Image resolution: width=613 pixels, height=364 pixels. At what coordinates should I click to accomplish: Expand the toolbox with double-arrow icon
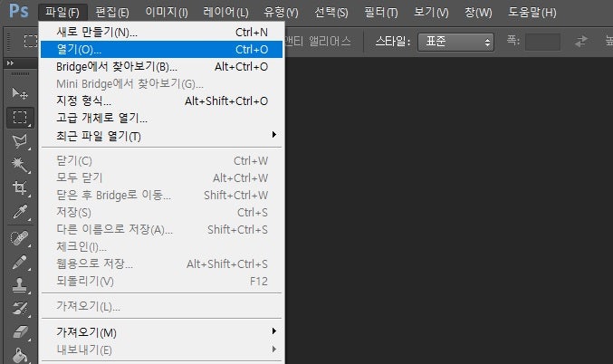pyautogui.click(x=11, y=62)
